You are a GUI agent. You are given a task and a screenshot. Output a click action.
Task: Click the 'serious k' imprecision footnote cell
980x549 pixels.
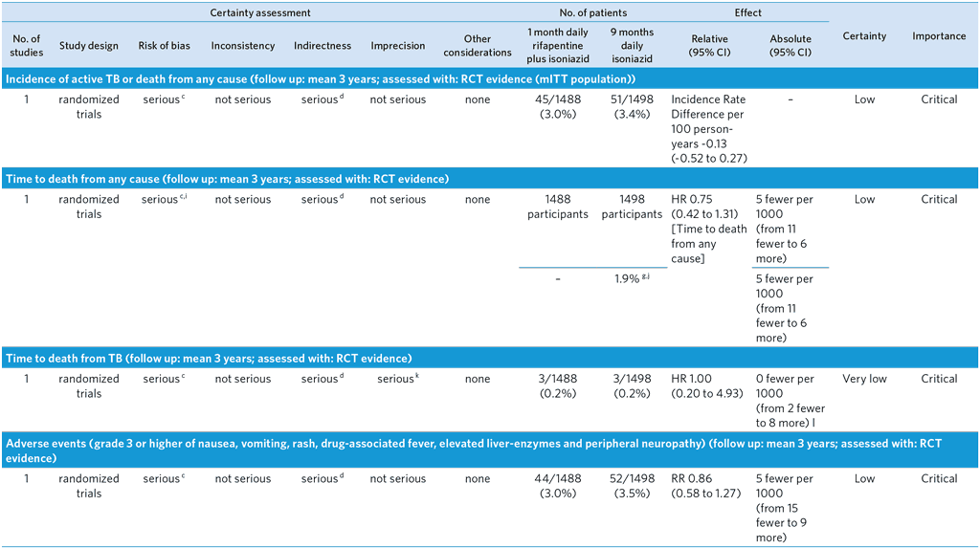tap(398, 379)
